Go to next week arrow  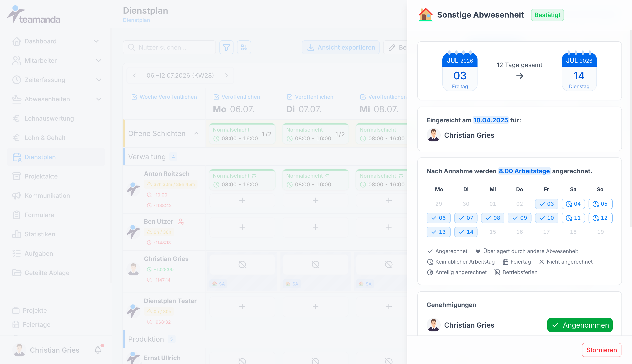pos(226,75)
